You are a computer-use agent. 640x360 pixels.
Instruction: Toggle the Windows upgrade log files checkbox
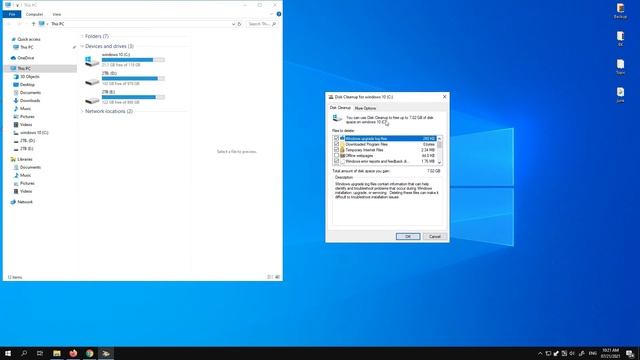pos(336,138)
